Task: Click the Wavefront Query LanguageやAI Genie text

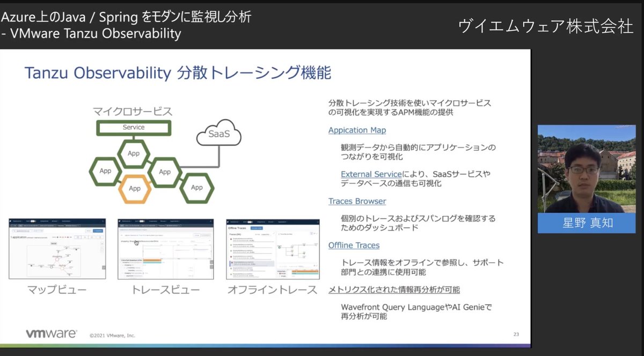Action: [x=416, y=307]
